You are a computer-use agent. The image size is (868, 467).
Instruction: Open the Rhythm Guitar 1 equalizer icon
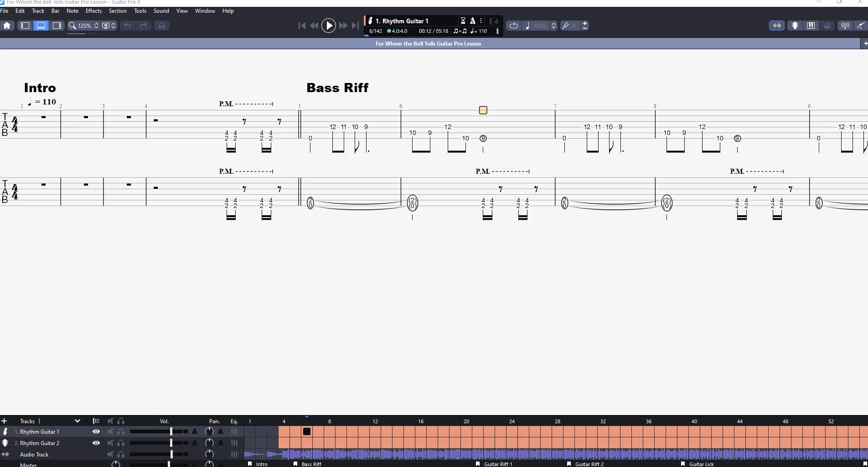pyautogui.click(x=234, y=431)
